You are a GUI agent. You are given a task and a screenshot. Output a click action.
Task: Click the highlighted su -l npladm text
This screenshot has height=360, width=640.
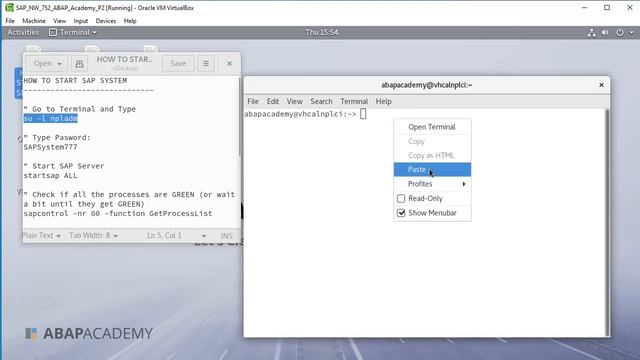(50, 118)
